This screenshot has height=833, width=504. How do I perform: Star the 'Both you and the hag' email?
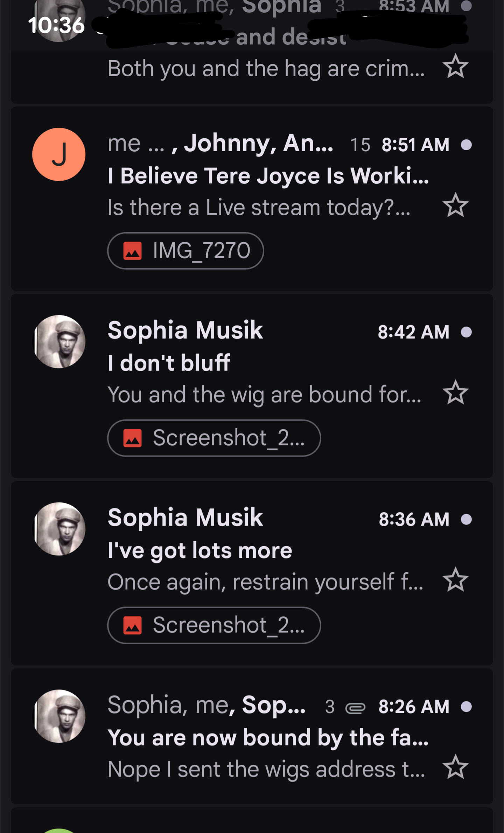point(455,66)
